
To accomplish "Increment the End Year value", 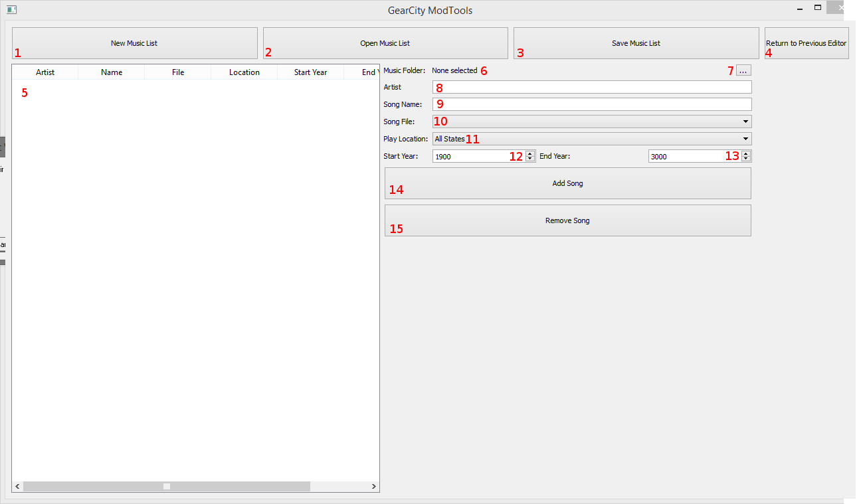I will [x=746, y=153].
